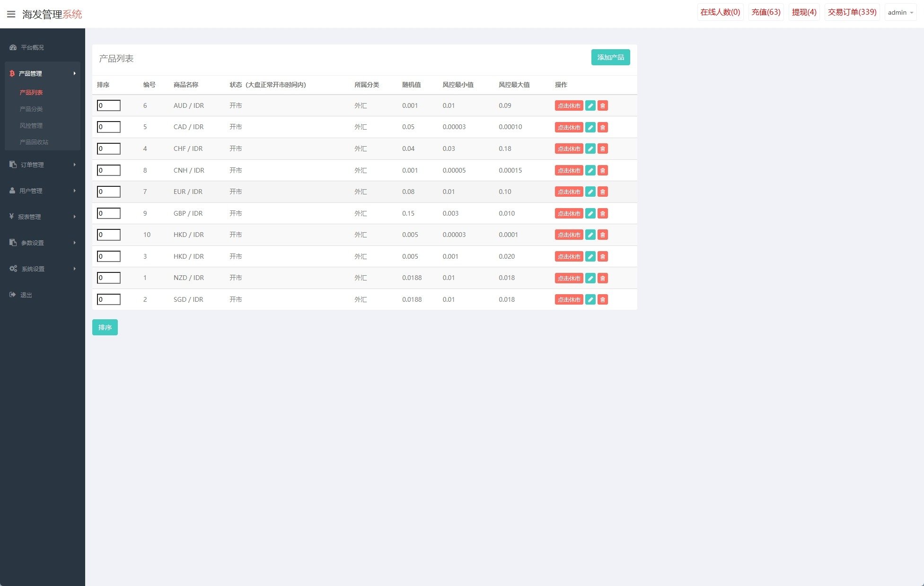The height and width of the screenshot is (586, 924).
Task: Edit the SGD / IDR product row
Action: (x=590, y=299)
